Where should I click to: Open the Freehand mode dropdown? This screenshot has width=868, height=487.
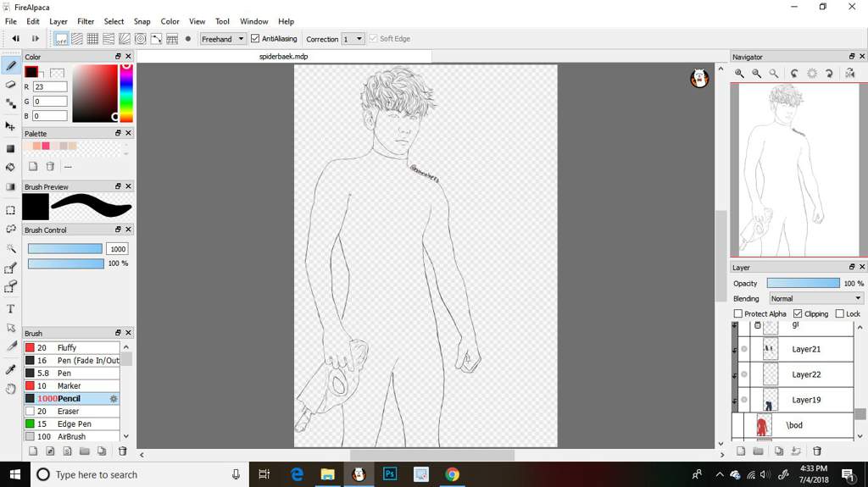click(x=223, y=39)
